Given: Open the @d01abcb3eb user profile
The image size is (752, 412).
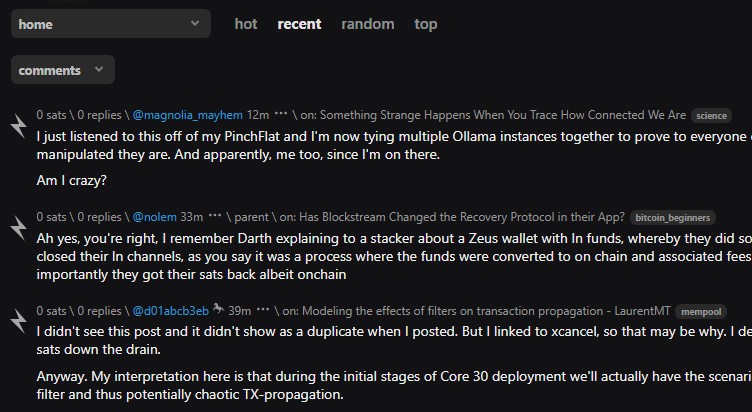Looking at the screenshot, I should (x=170, y=310).
